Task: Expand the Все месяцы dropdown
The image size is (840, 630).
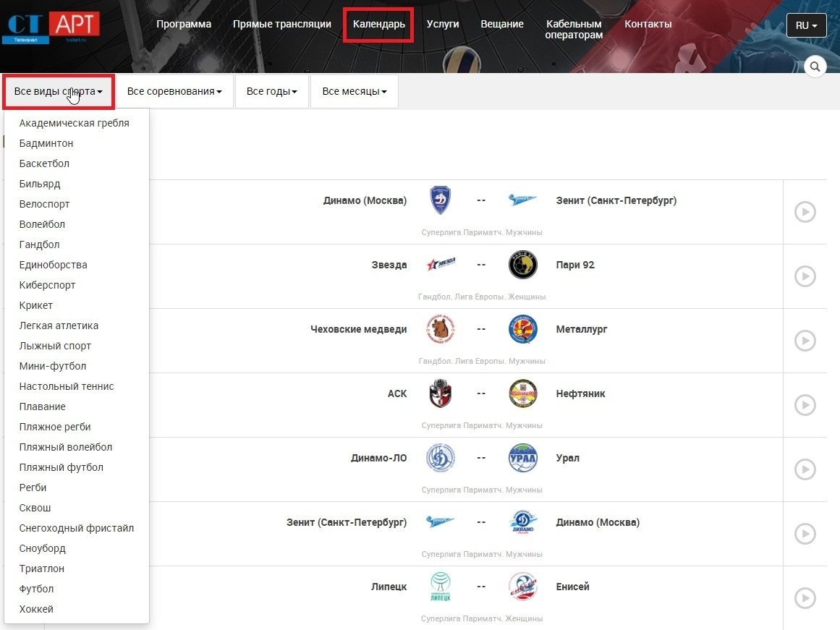Action: [x=354, y=92]
